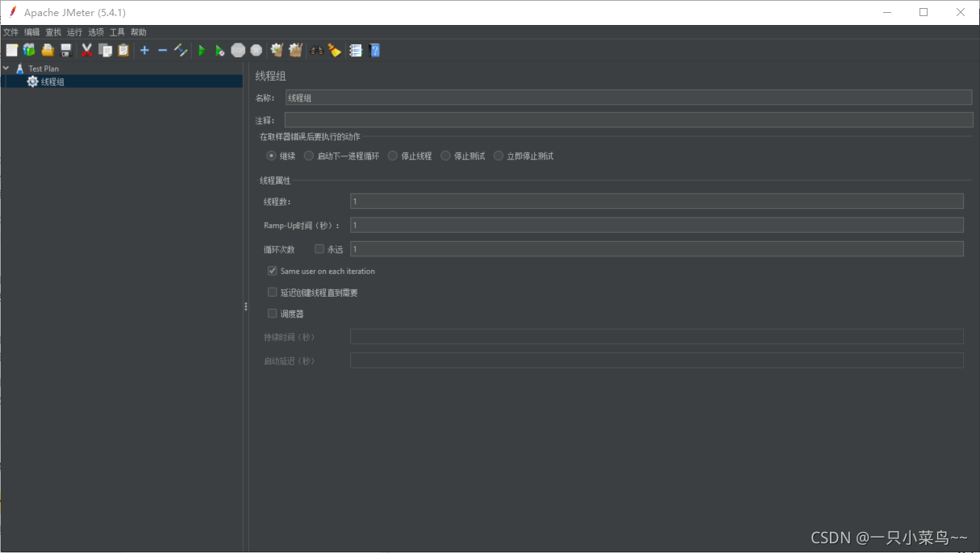
Task: Open Search with binoculars icon
Action: pos(317,50)
